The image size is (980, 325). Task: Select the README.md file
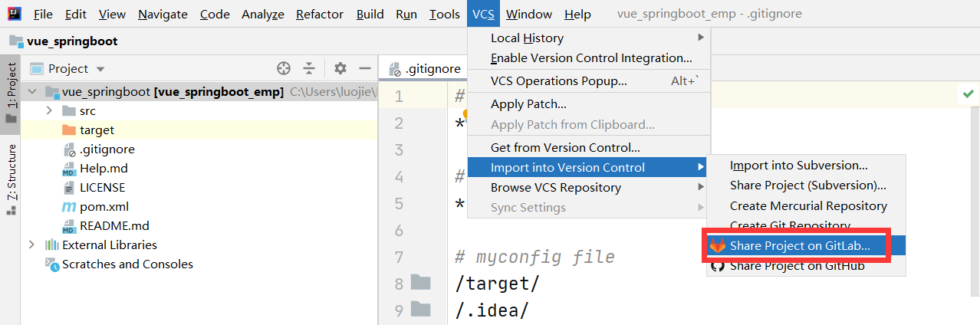tap(113, 226)
